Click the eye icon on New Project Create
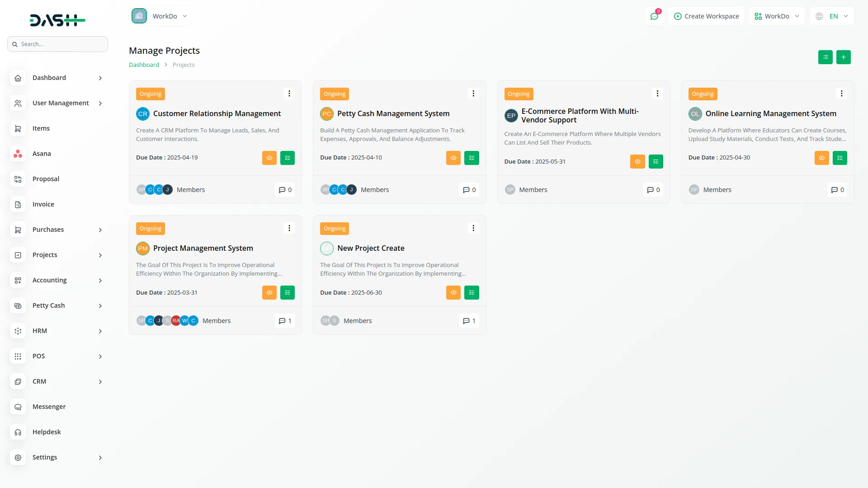 (453, 292)
